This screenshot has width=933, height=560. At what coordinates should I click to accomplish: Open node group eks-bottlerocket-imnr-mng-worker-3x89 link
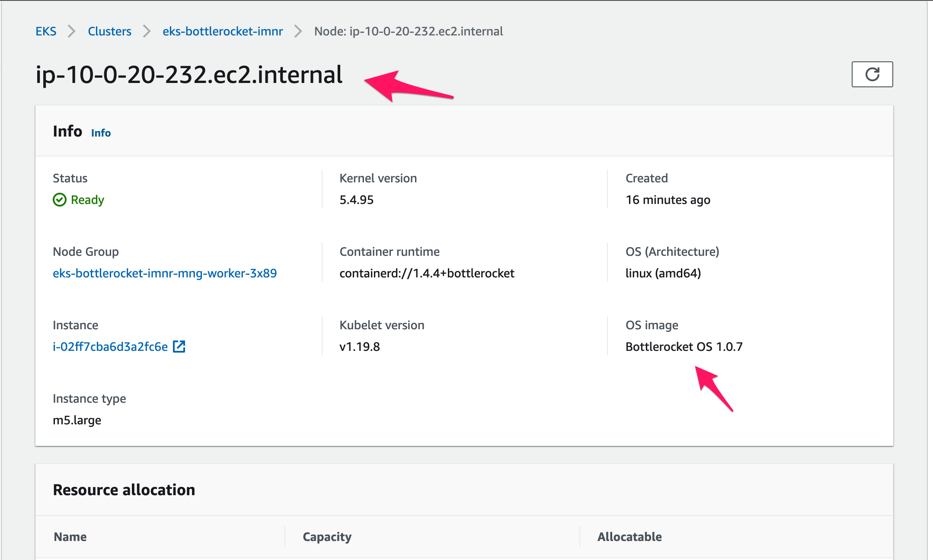click(165, 273)
